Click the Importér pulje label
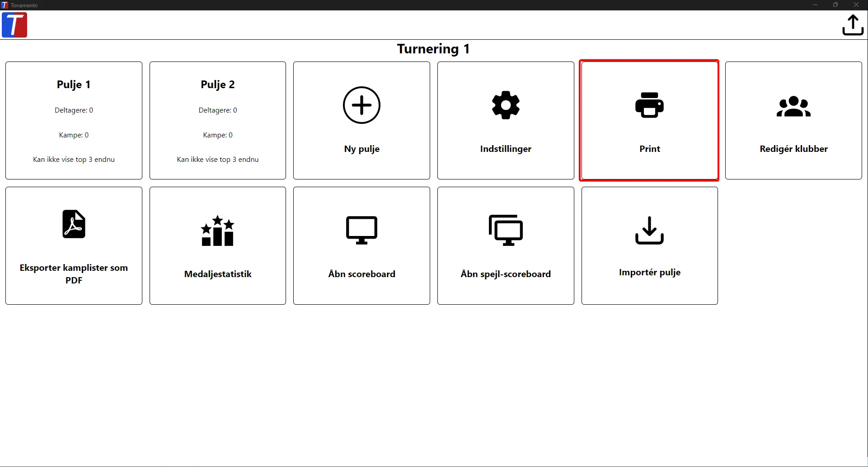 tap(650, 272)
